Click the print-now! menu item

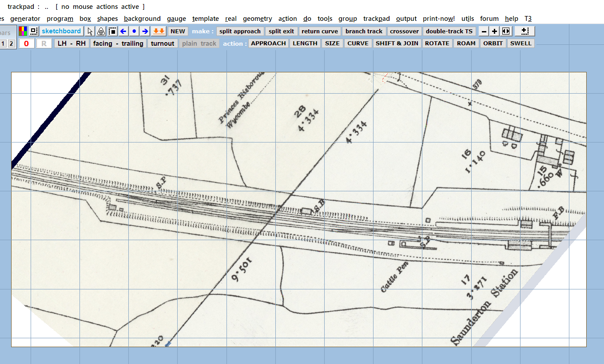pyautogui.click(x=439, y=19)
